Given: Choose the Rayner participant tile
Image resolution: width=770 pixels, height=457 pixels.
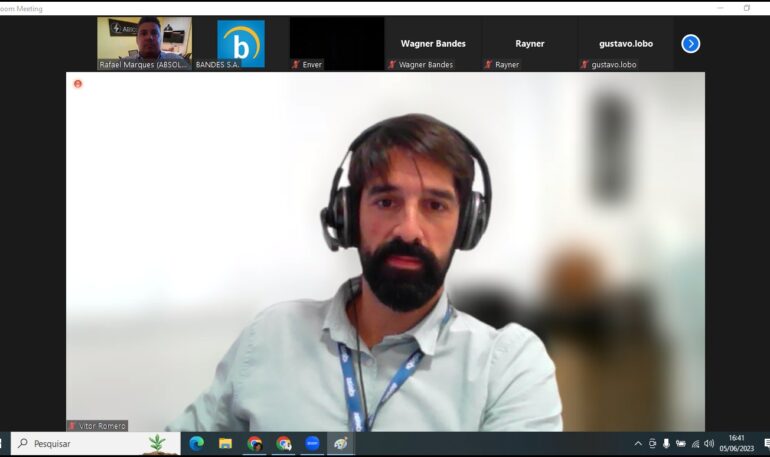Looking at the screenshot, I should [530, 44].
